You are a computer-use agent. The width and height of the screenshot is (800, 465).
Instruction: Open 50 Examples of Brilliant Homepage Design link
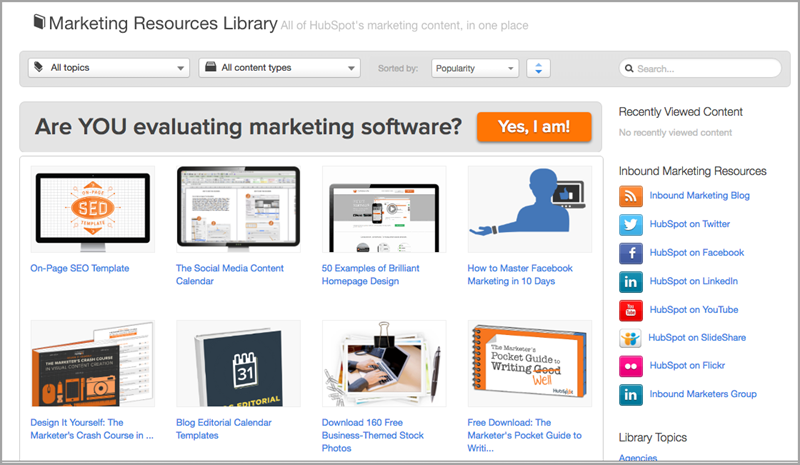(x=370, y=275)
